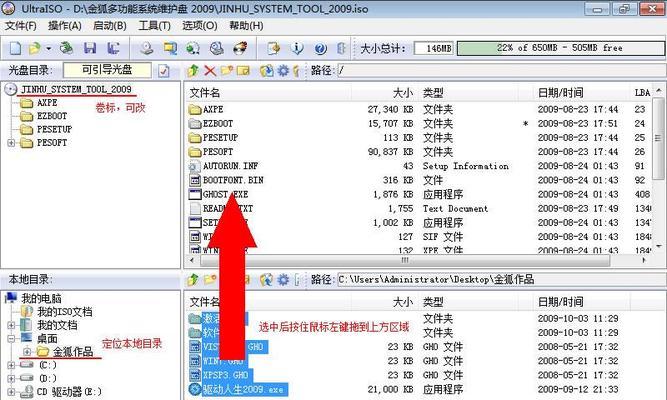
Task: Create a new ISO with the blank-page icon
Action: (x=15, y=49)
